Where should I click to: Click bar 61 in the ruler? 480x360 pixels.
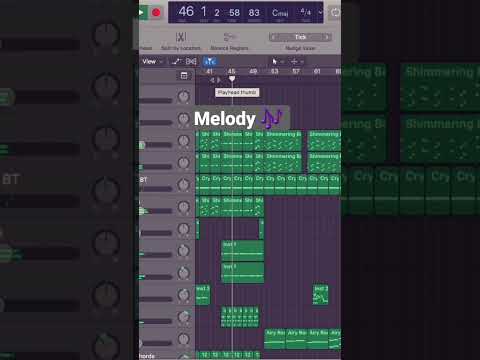(317, 71)
